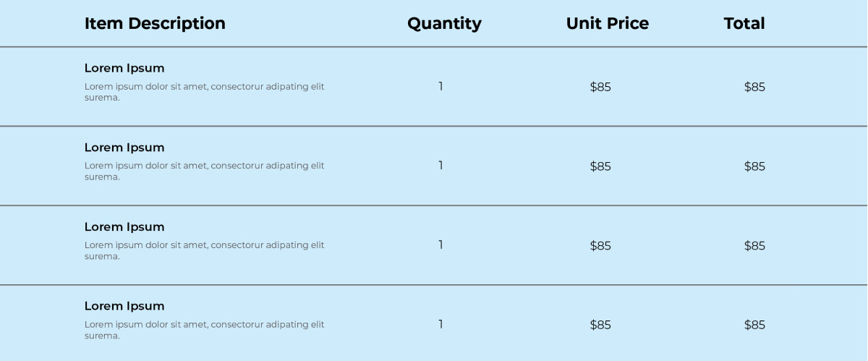Click the first row's $85 unit price
868x361 pixels.
(600, 87)
